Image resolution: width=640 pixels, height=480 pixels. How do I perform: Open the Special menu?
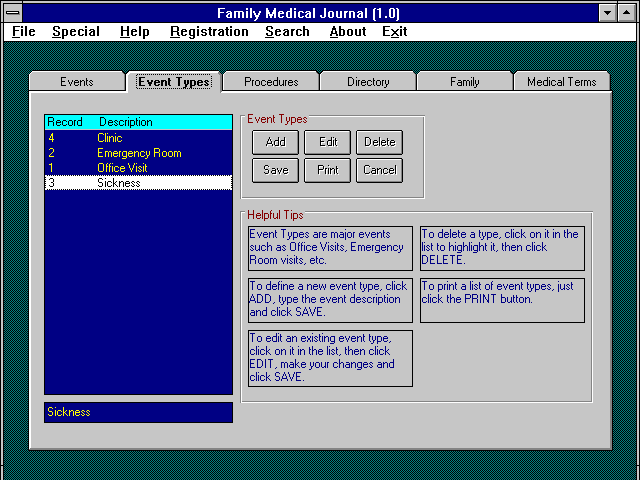click(76, 31)
